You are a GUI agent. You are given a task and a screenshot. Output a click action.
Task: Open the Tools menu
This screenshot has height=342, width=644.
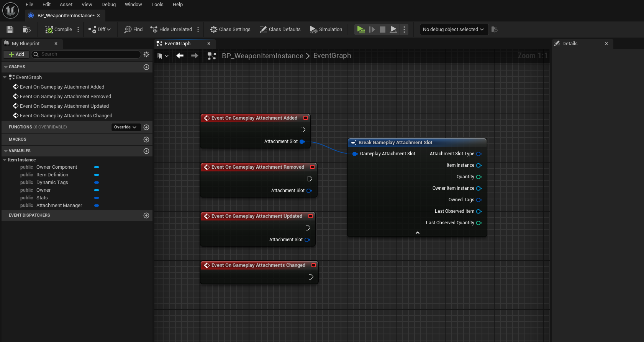click(x=157, y=5)
